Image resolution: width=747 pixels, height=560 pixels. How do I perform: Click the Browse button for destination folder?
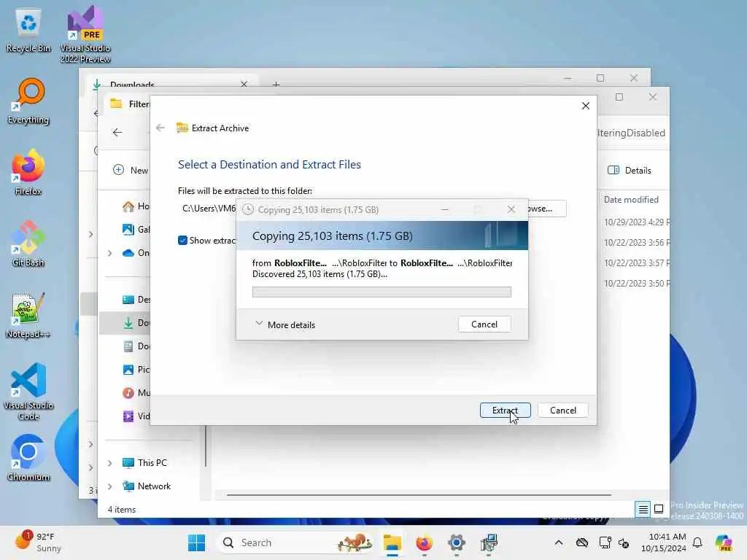[x=547, y=209]
